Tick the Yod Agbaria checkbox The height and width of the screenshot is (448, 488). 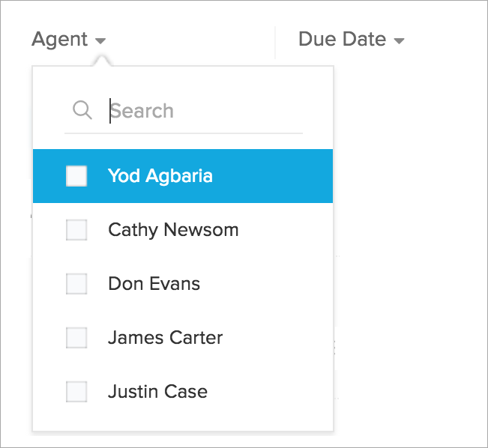point(76,176)
